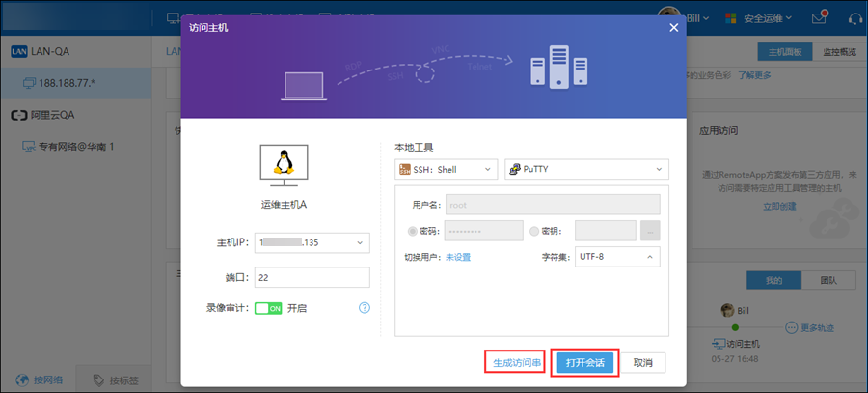This screenshot has height=393, width=868.
Task: Click the headset support icon
Action: click(854, 18)
